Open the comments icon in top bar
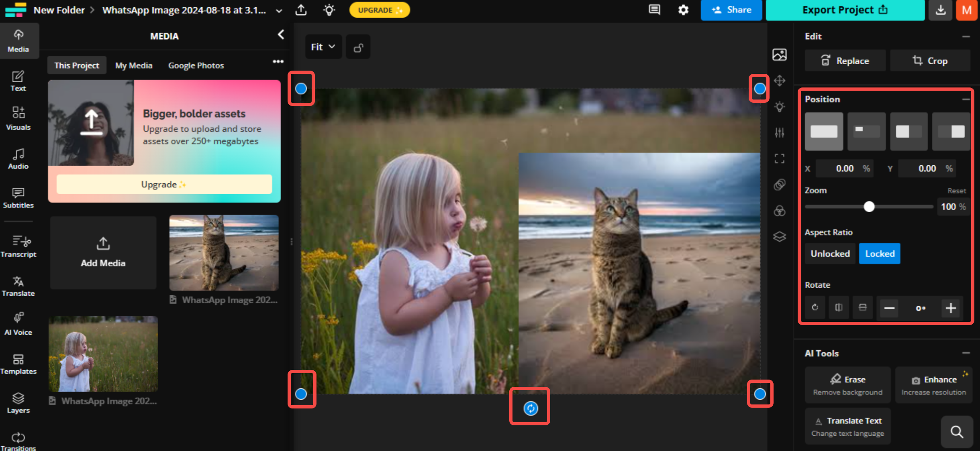Image resolution: width=980 pixels, height=451 pixels. [x=654, y=10]
